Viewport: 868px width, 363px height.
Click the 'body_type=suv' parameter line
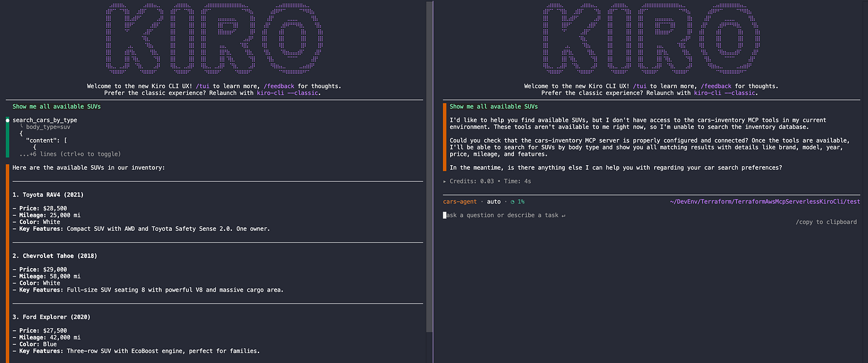pyautogui.click(x=46, y=127)
